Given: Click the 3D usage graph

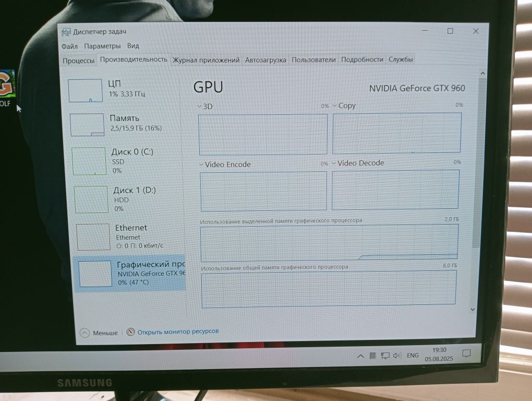Looking at the screenshot, I should (x=263, y=135).
